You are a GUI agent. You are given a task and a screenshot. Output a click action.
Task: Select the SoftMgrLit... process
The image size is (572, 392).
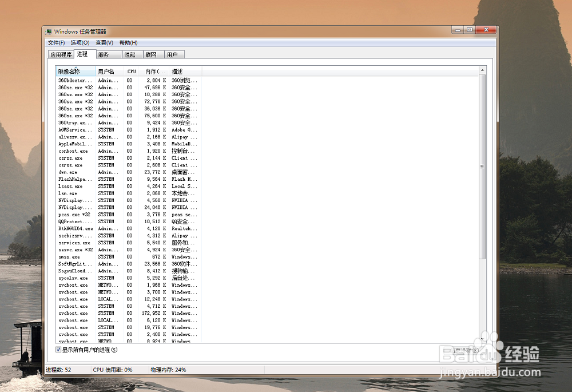point(129,264)
